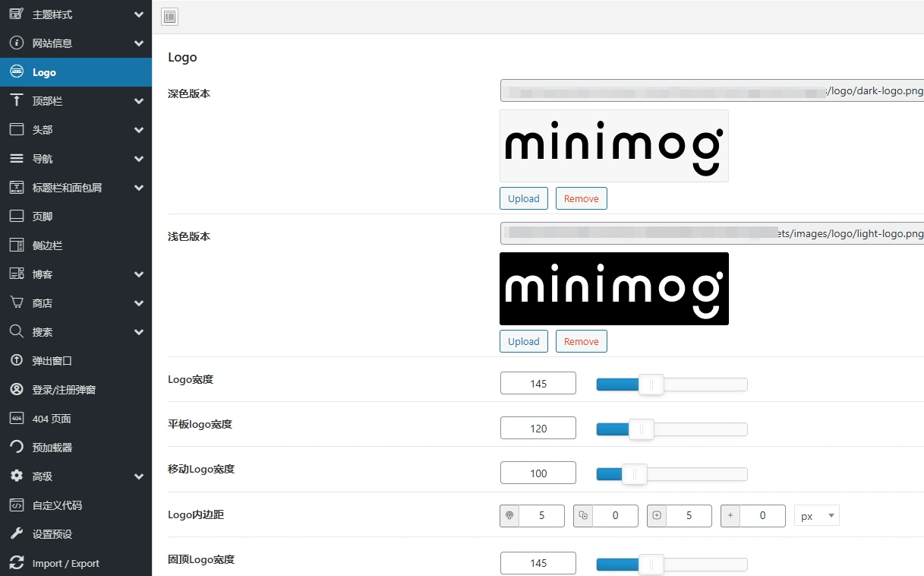The height and width of the screenshot is (576, 924).
Task: Click the 平板logo宽度 value input field
Action: pos(538,428)
